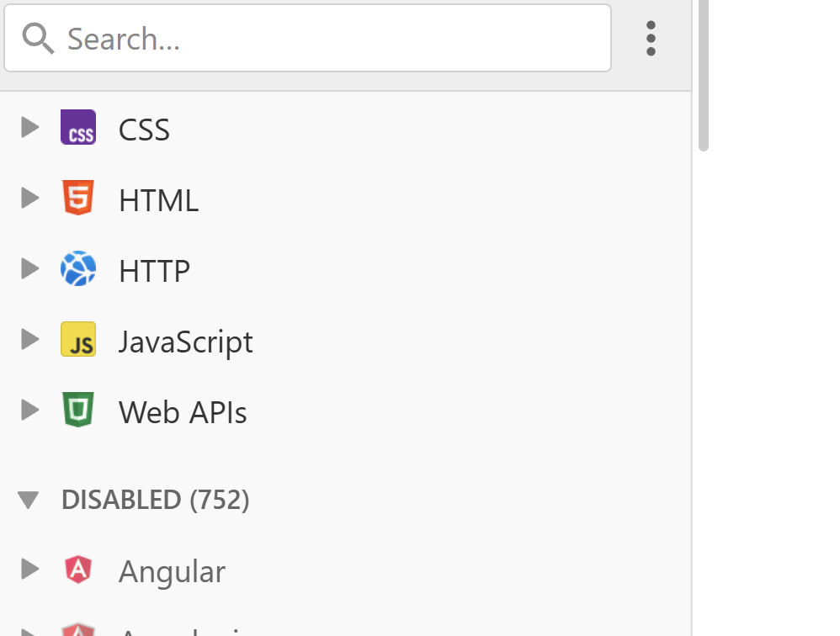Image resolution: width=840 pixels, height=636 pixels.
Task: Open the JavaScript documentation entry
Action: click(x=346, y=339)
